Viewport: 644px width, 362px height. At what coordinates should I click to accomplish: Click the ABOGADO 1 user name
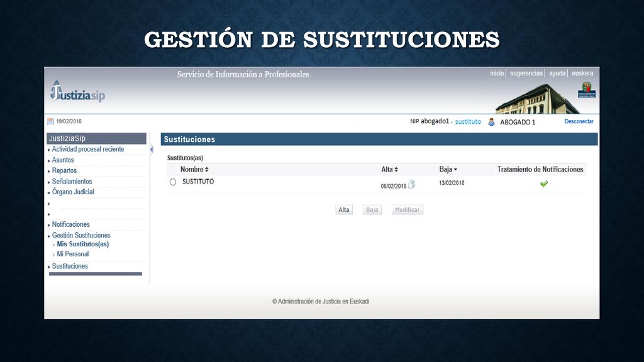(518, 122)
